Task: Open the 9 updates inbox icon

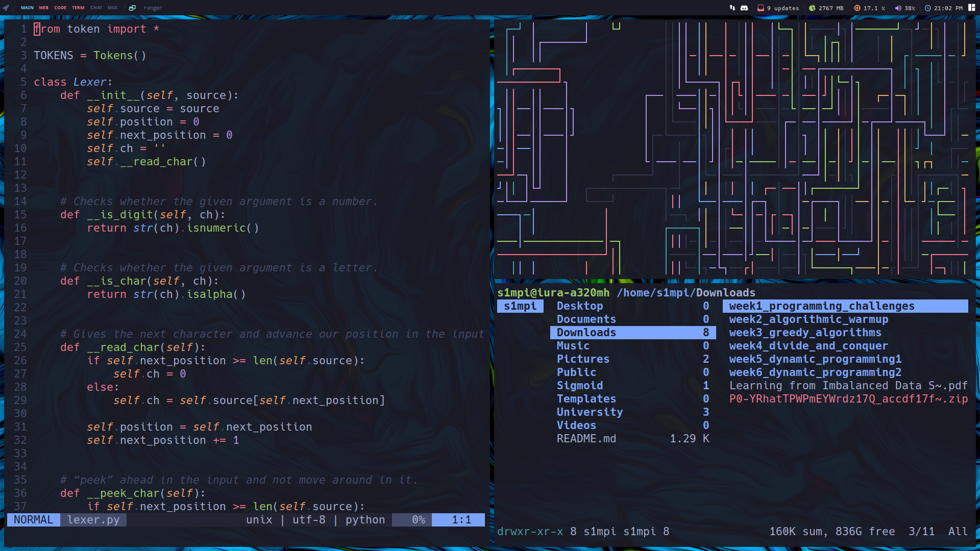Action: (x=761, y=8)
